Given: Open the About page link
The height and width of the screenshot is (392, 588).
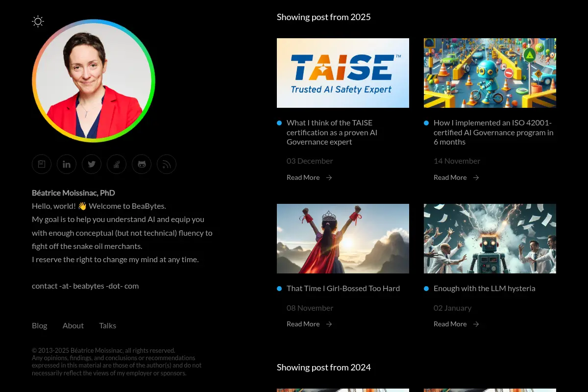Looking at the screenshot, I should [x=73, y=325].
